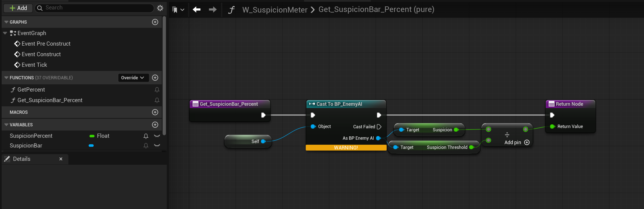Add a new function with plus icon
The height and width of the screenshot is (209, 644).
155,78
